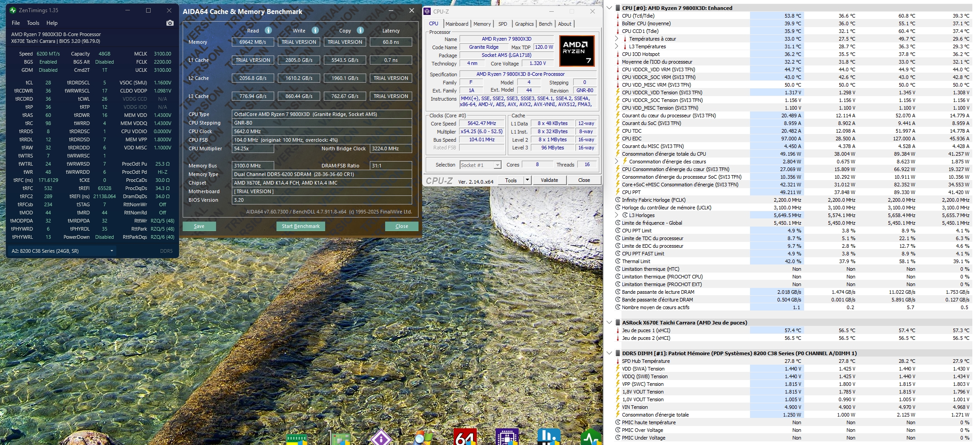The height and width of the screenshot is (445, 980).
Task: Open the ZenTimings Tools menu
Action: coord(33,23)
